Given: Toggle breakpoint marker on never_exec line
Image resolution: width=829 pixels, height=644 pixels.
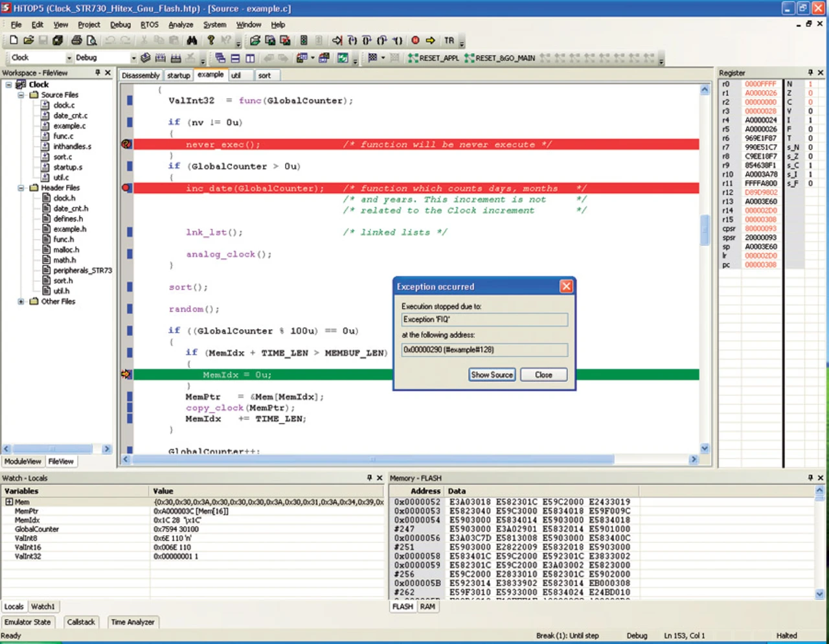Looking at the screenshot, I should [126, 144].
